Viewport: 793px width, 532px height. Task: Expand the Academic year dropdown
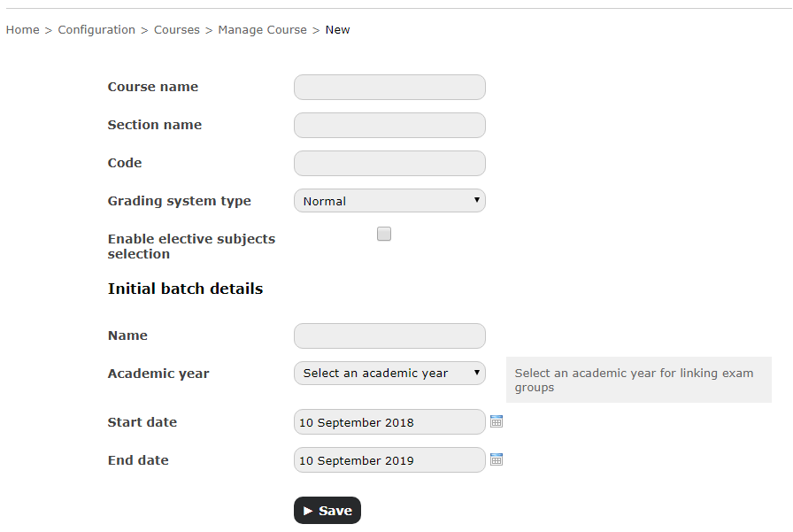click(389, 374)
